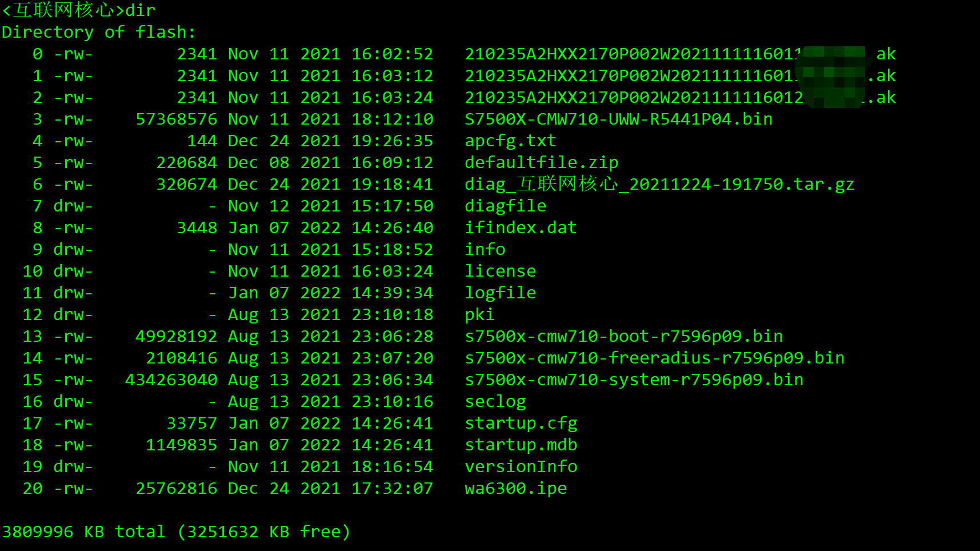980x551 pixels.
Task: Select the defaultfile.zip filename
Action: point(541,162)
